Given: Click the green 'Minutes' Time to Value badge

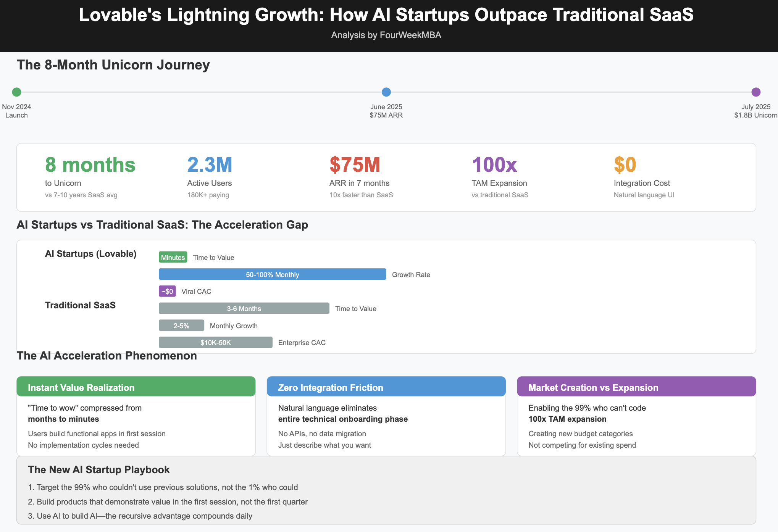Looking at the screenshot, I should click(173, 257).
